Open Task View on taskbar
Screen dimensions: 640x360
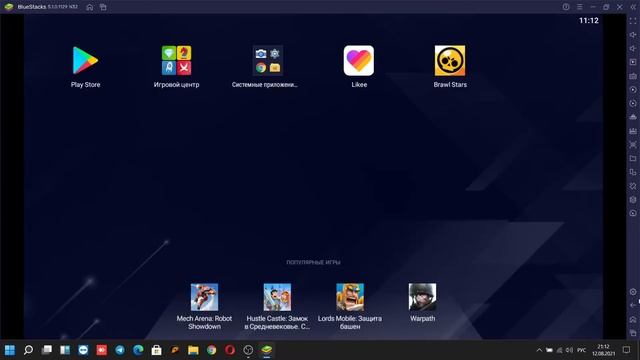pos(47,350)
